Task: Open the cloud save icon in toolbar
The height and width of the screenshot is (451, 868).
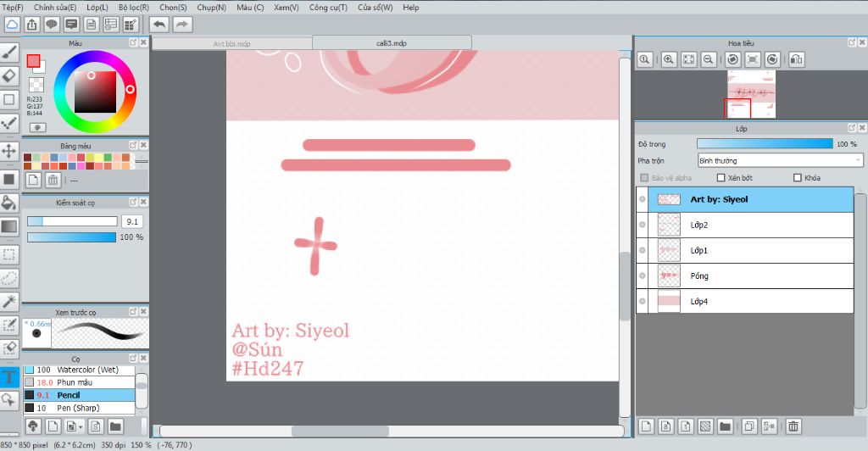Action: click(x=12, y=25)
